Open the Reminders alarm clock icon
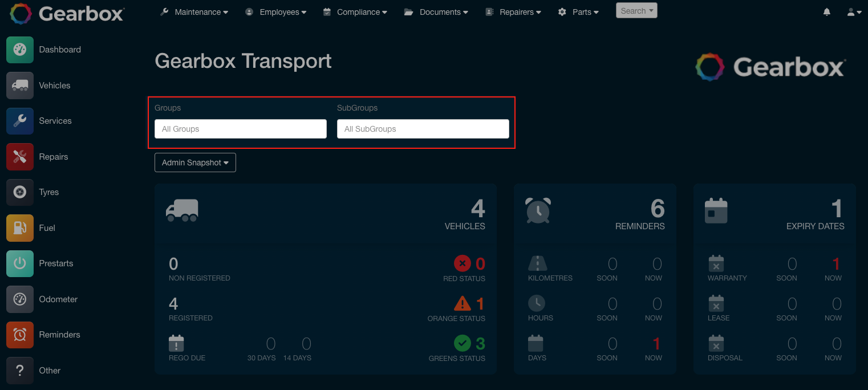Screen dimensions: 868x390 (20, 335)
